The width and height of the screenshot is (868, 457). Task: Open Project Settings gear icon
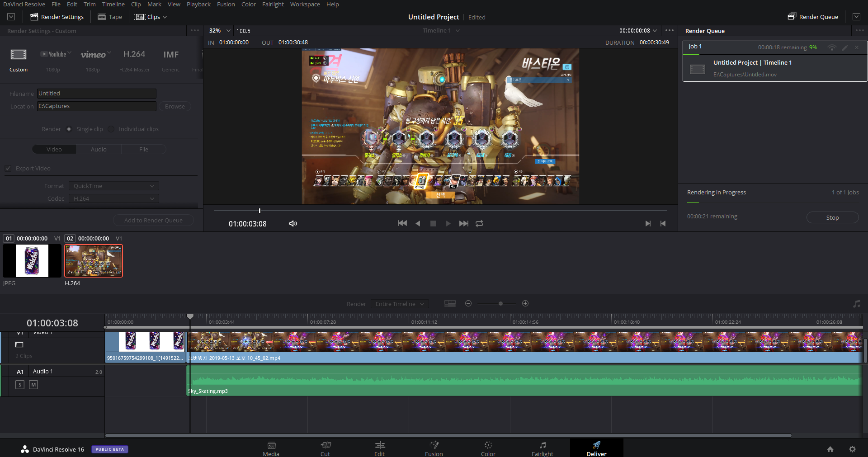click(x=852, y=449)
